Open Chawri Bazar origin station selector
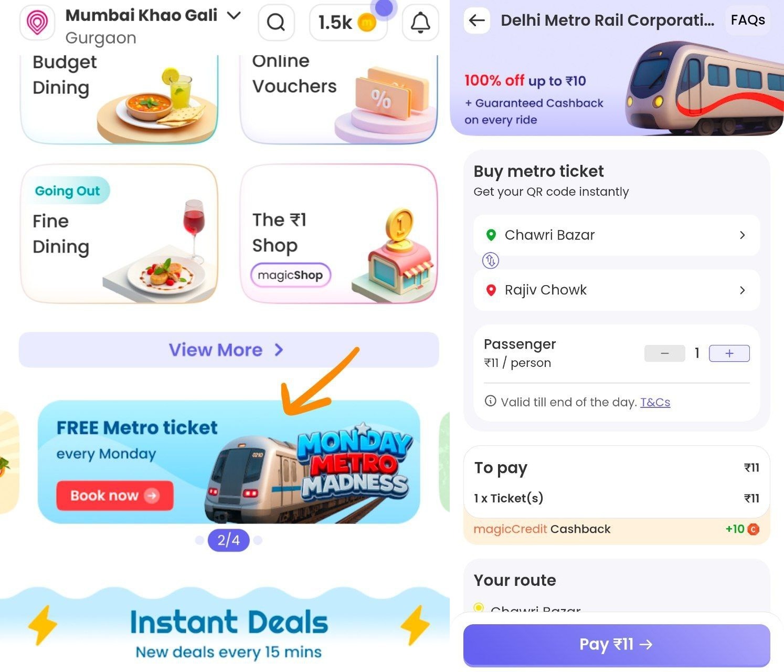The image size is (784, 672). click(617, 235)
